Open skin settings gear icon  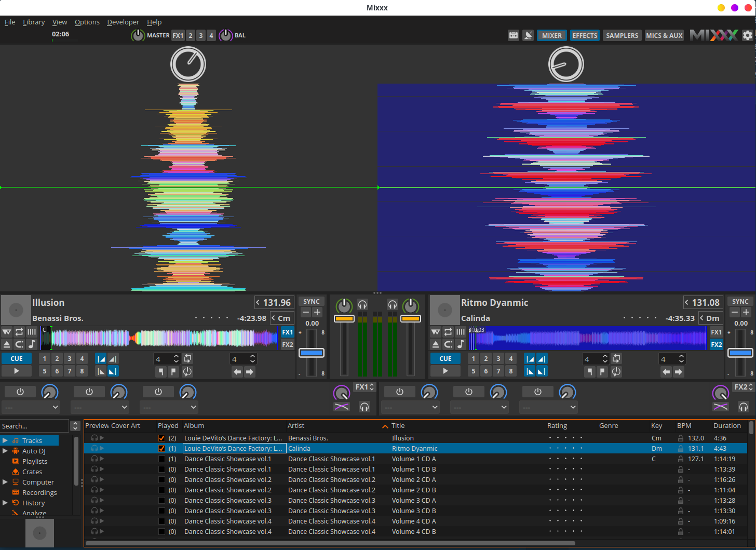pos(747,35)
